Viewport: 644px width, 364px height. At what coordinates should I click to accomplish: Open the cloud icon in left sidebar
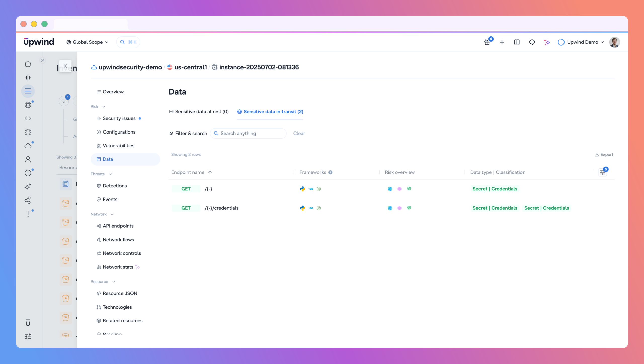pyautogui.click(x=28, y=146)
